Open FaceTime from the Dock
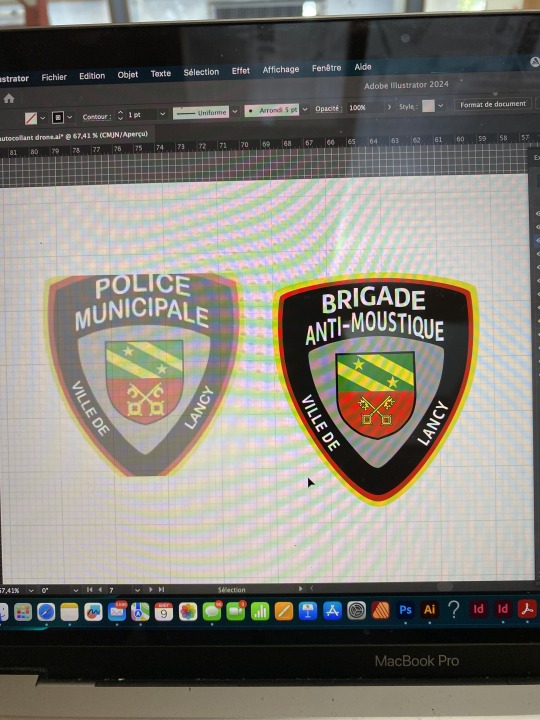This screenshot has width=540, height=720. [236, 612]
